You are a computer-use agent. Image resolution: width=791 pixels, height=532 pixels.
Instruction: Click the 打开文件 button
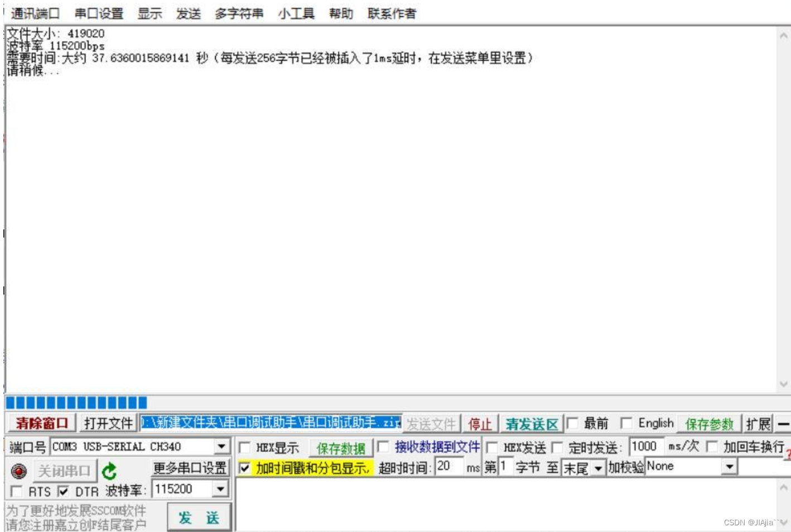coord(108,423)
